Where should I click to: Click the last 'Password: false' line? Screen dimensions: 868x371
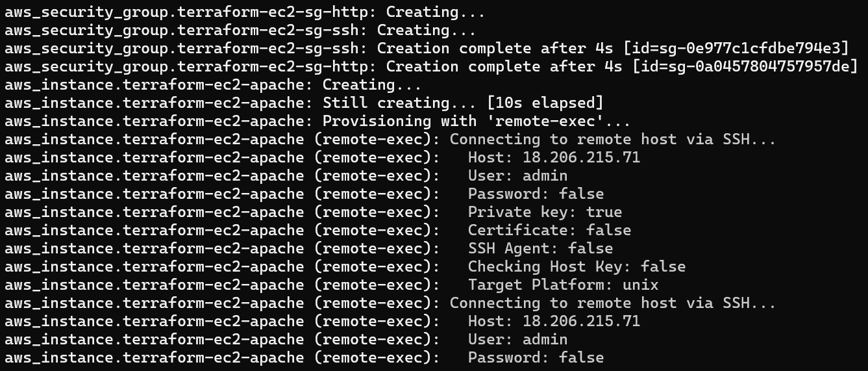click(x=536, y=358)
